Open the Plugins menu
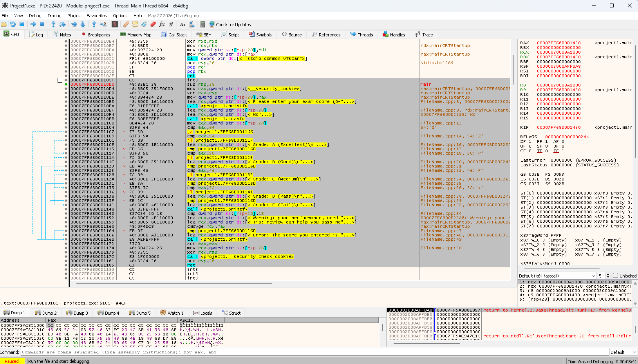 [74, 16]
